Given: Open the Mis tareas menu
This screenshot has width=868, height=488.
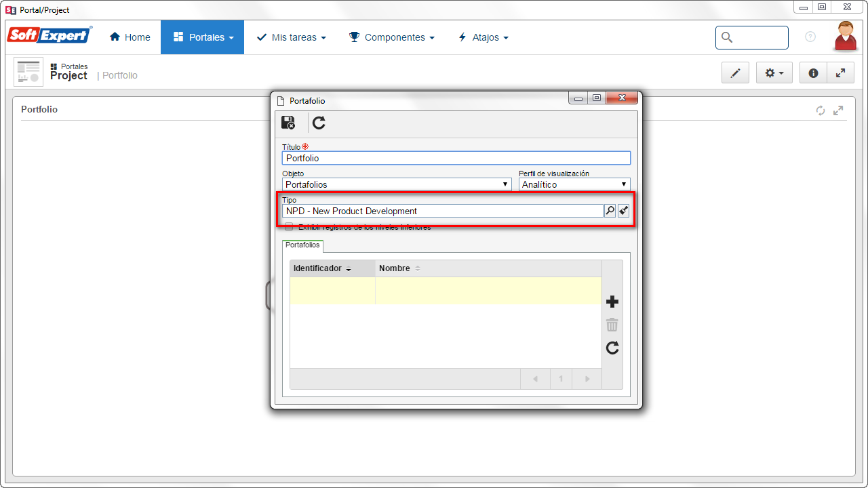Looking at the screenshot, I should tap(292, 37).
